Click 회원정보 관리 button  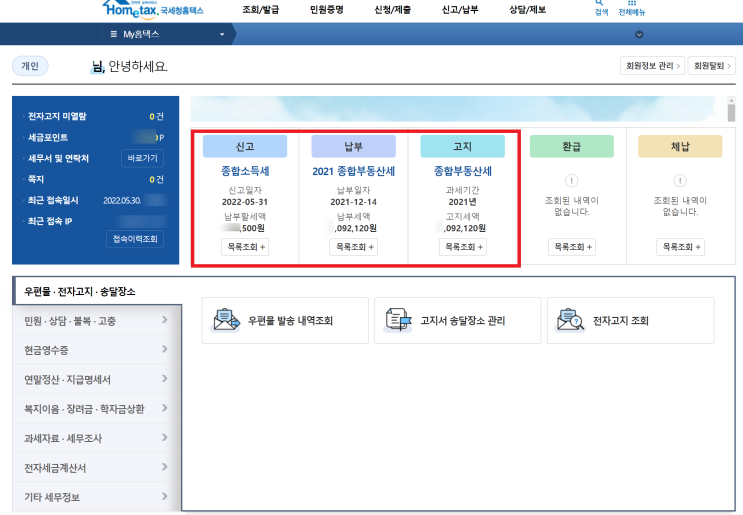(x=652, y=66)
